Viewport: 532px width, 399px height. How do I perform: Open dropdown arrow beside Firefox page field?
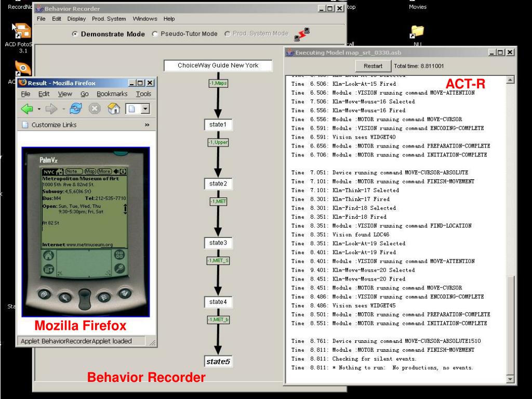(145, 109)
